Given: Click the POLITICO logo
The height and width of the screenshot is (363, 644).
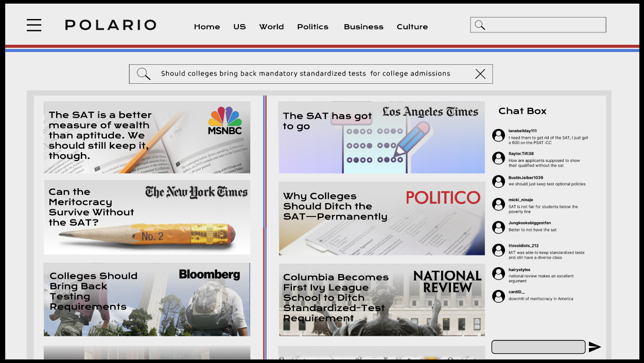Looking at the screenshot, I should (x=443, y=197).
